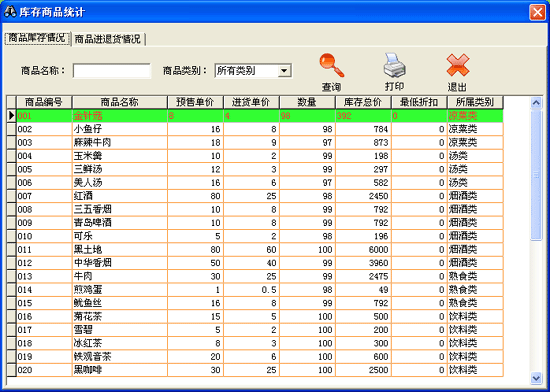Click the 3960 stock total cell
Image resolution: width=550 pixels, height=392 pixels.
363,263
